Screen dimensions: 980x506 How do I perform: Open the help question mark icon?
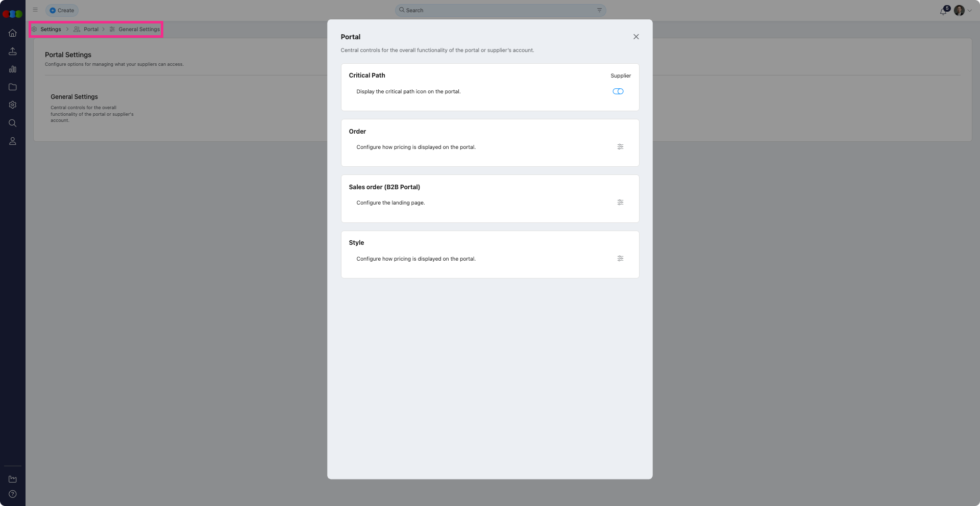click(x=13, y=494)
